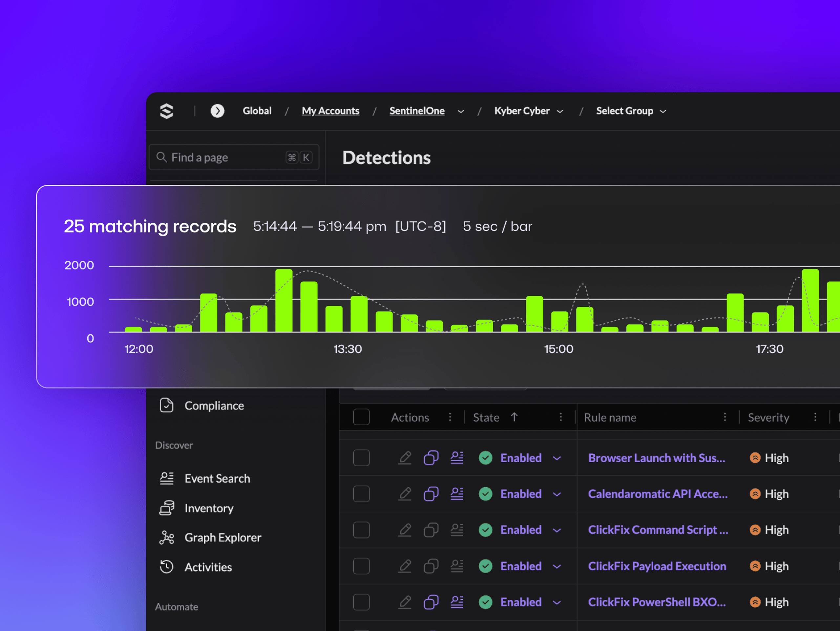Open the Calendaromatic API Acce... rule link
Screen dimensions: 840x631
[658, 494]
